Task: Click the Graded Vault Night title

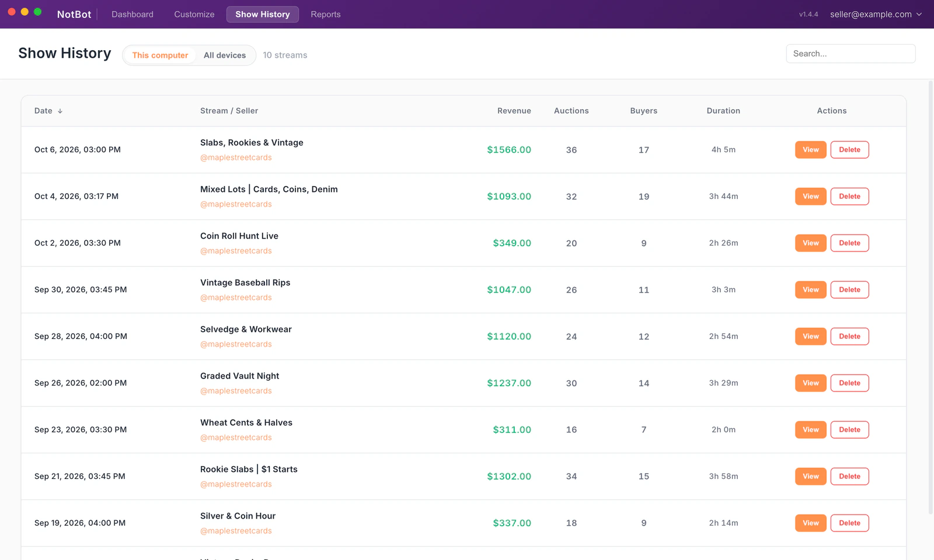Action: click(239, 376)
